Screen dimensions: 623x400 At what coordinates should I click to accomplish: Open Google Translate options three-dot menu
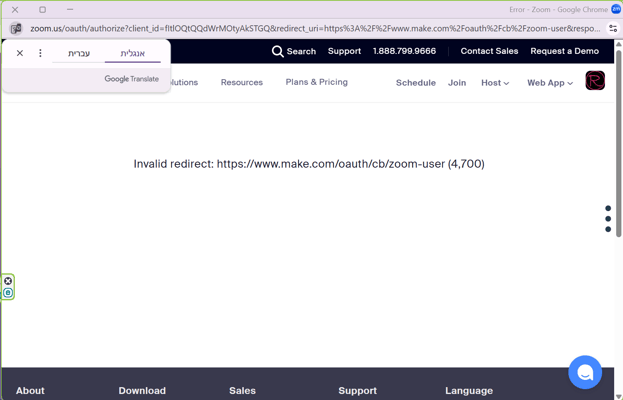click(40, 53)
